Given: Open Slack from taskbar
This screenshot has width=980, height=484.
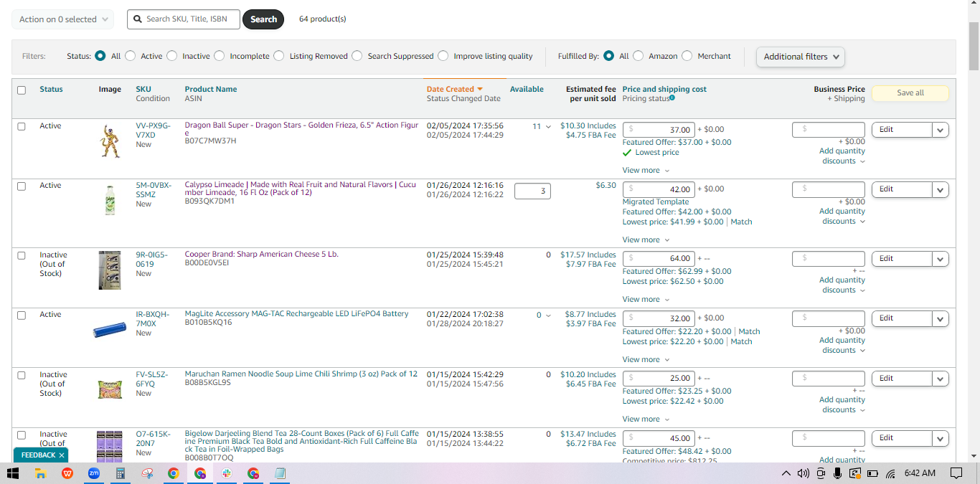Looking at the screenshot, I should [227, 473].
